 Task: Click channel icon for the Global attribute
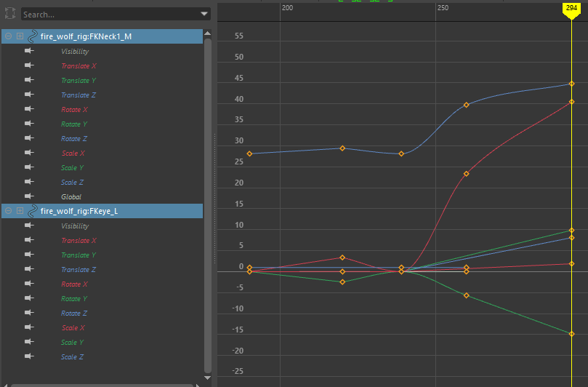coord(29,196)
